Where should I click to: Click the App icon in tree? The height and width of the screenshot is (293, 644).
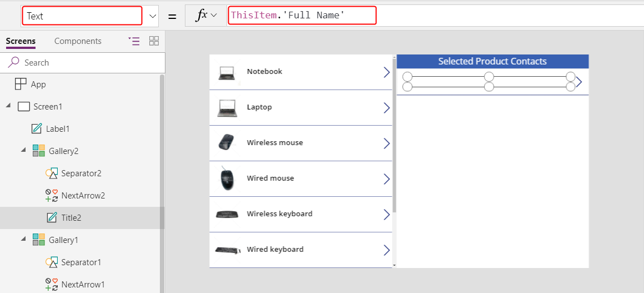tap(20, 85)
